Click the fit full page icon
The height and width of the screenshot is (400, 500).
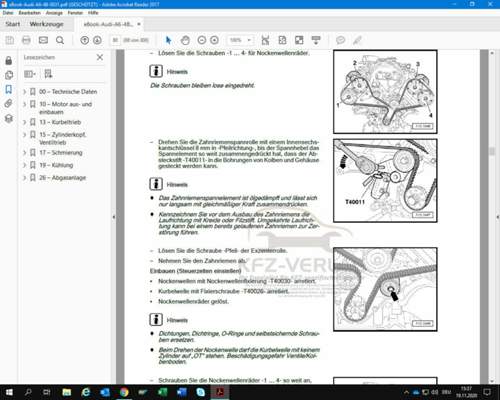click(282, 40)
